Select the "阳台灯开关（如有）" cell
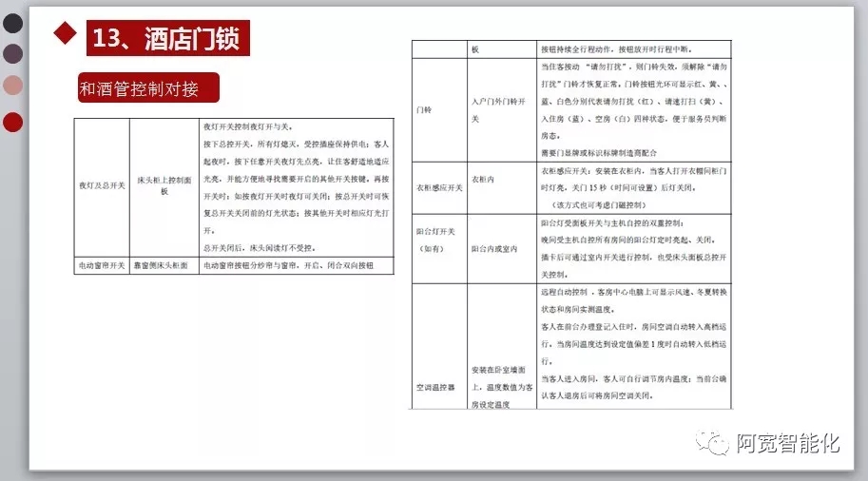The width and height of the screenshot is (868, 481). pos(438,240)
